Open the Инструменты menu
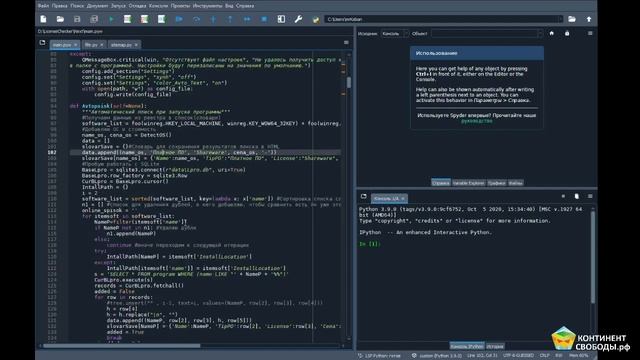Image resolution: width=640 pixels, height=360 pixels. click(x=208, y=6)
